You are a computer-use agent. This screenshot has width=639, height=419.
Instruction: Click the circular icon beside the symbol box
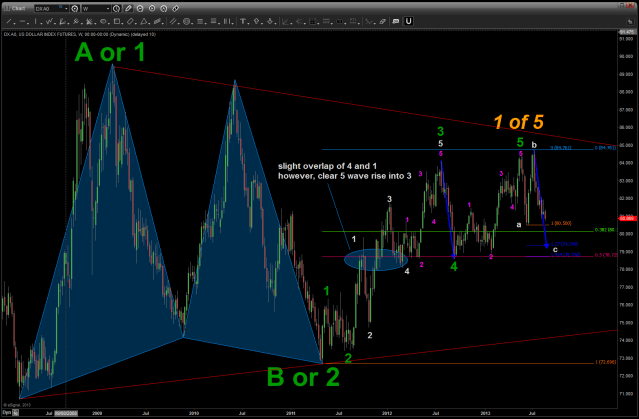[75, 8]
